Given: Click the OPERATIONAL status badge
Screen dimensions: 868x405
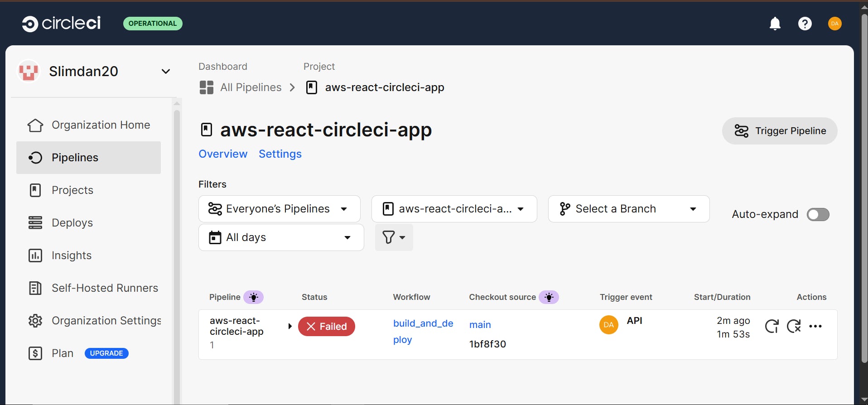Looking at the screenshot, I should tap(153, 24).
